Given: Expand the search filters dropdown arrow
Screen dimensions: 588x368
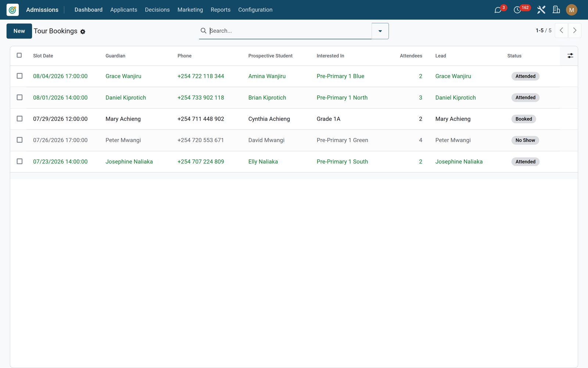Looking at the screenshot, I should (x=380, y=31).
